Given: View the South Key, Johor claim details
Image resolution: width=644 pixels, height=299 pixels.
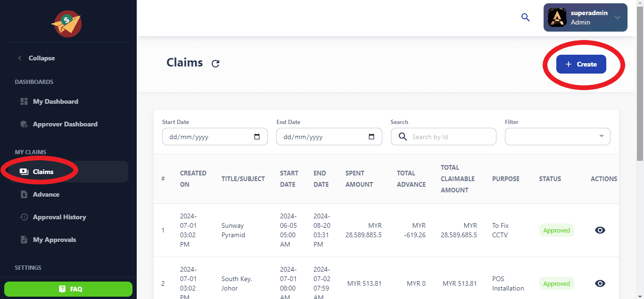Looking at the screenshot, I should point(600,283).
